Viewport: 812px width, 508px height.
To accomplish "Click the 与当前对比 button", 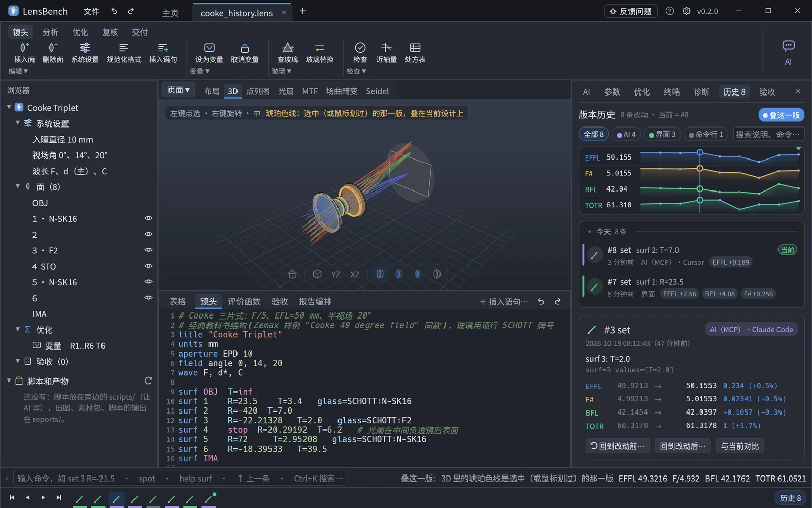I will pyautogui.click(x=740, y=446).
